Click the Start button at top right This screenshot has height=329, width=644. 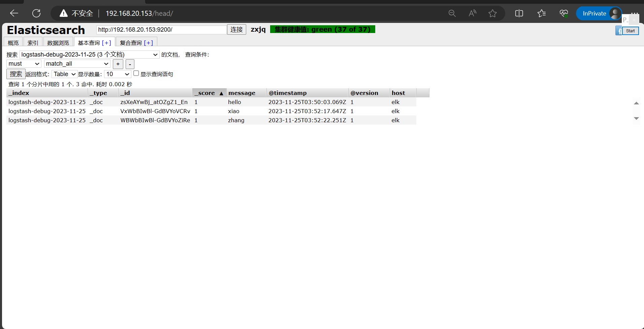[x=630, y=31]
